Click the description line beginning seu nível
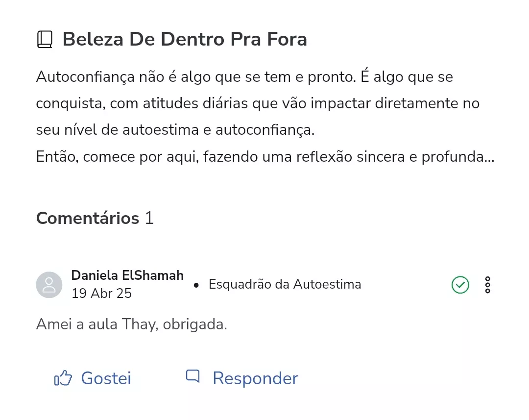529x420 pixels. pos(175,130)
